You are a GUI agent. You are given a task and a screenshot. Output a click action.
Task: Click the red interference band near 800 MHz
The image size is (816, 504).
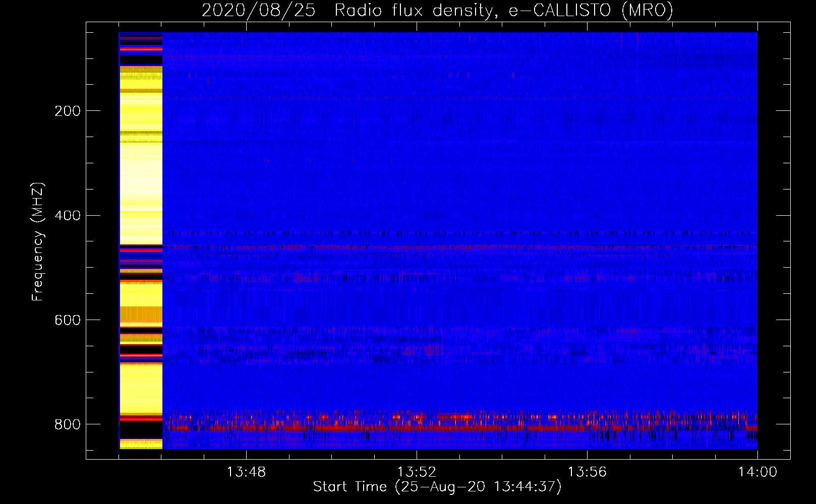pyautogui.click(x=459, y=428)
